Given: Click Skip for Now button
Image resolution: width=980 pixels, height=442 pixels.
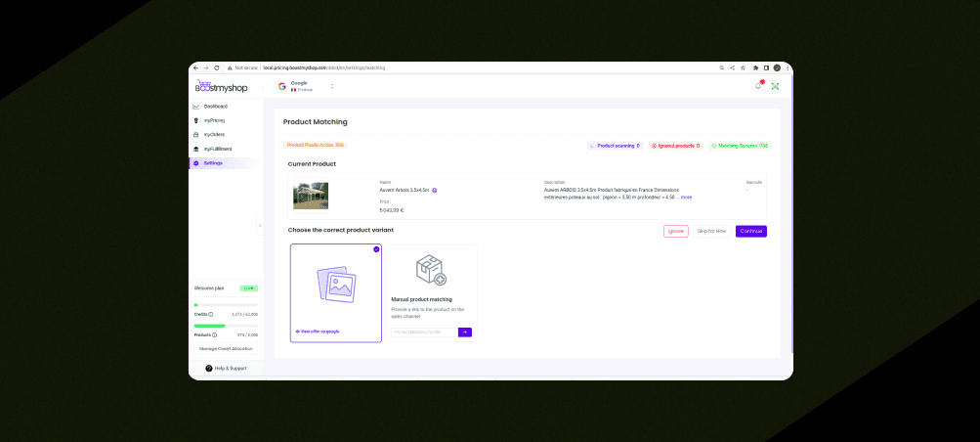Looking at the screenshot, I should coord(712,232).
